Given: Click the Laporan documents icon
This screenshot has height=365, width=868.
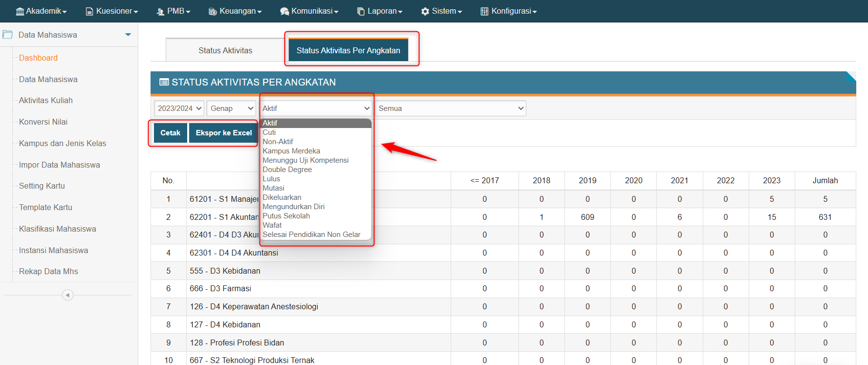Looking at the screenshot, I should pos(361,11).
